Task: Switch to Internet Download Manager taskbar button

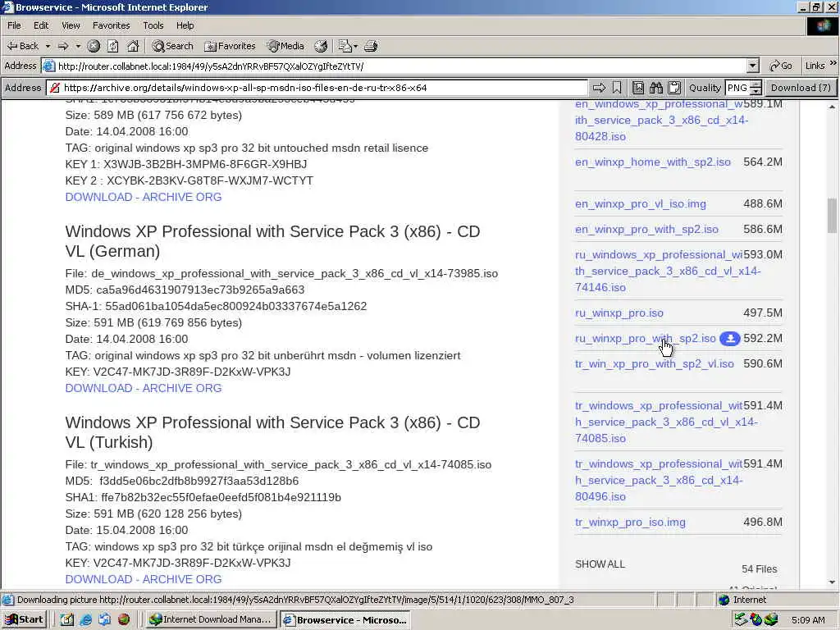Action: 211,620
